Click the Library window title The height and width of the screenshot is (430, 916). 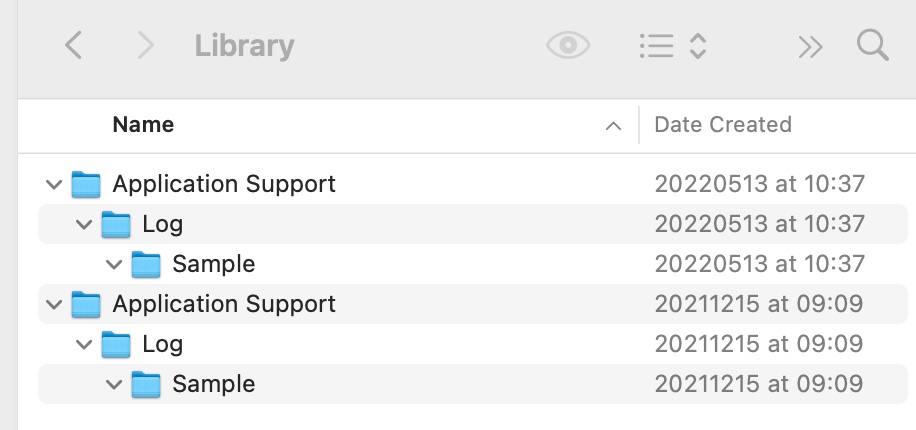pos(244,46)
